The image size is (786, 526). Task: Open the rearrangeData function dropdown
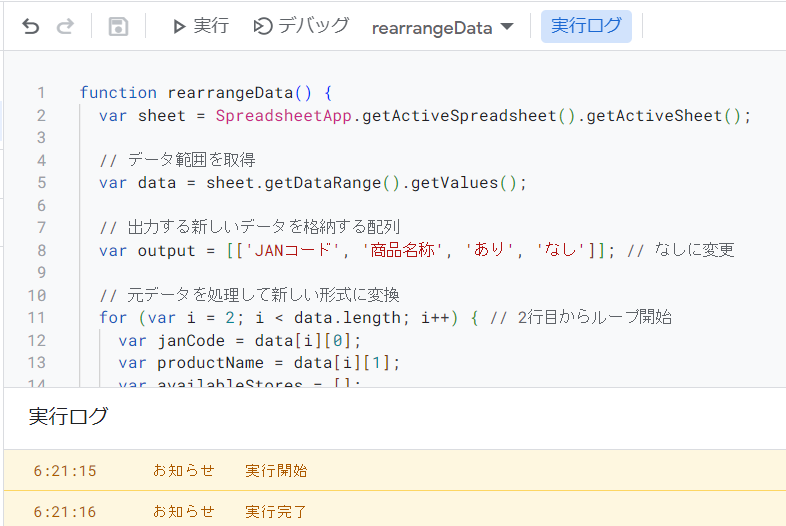pyautogui.click(x=443, y=28)
